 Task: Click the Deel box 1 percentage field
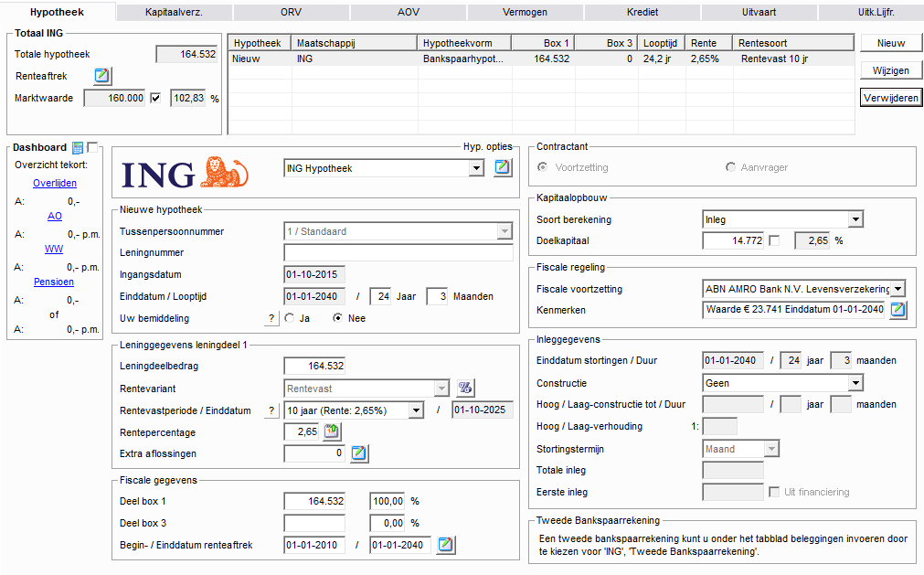pyautogui.click(x=388, y=501)
